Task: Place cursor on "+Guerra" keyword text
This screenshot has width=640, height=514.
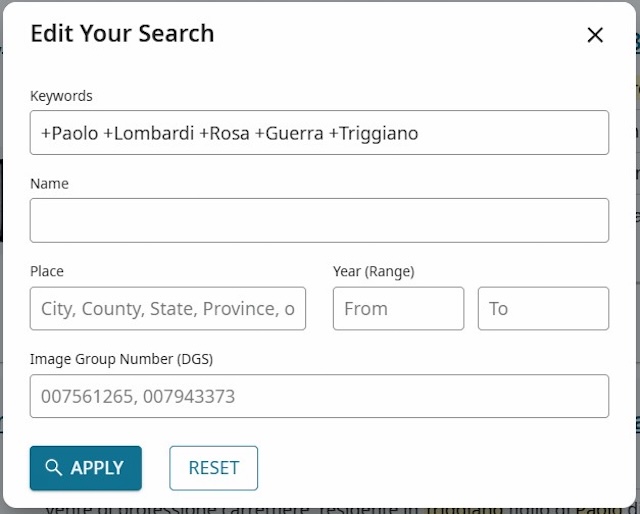Action: [x=291, y=133]
